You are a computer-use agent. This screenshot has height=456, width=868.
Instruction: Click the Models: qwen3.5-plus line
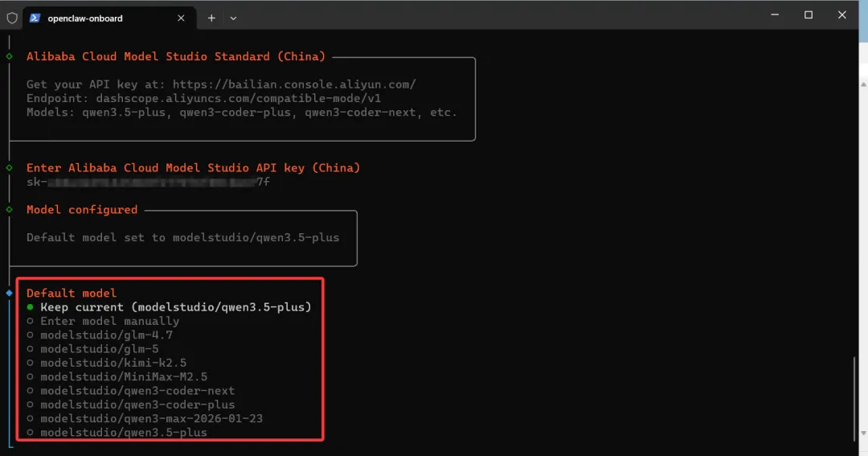coord(242,112)
